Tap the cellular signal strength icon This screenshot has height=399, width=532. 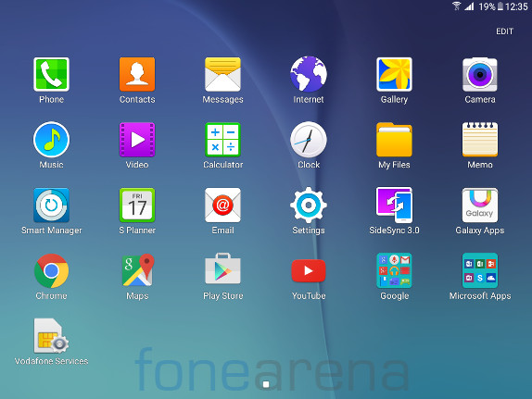470,6
